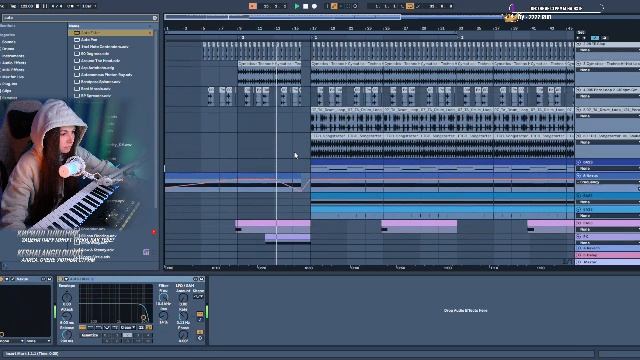Screen dimensions: 640x360
Task: Click the Stop button in the transport
Action: (305, 6)
